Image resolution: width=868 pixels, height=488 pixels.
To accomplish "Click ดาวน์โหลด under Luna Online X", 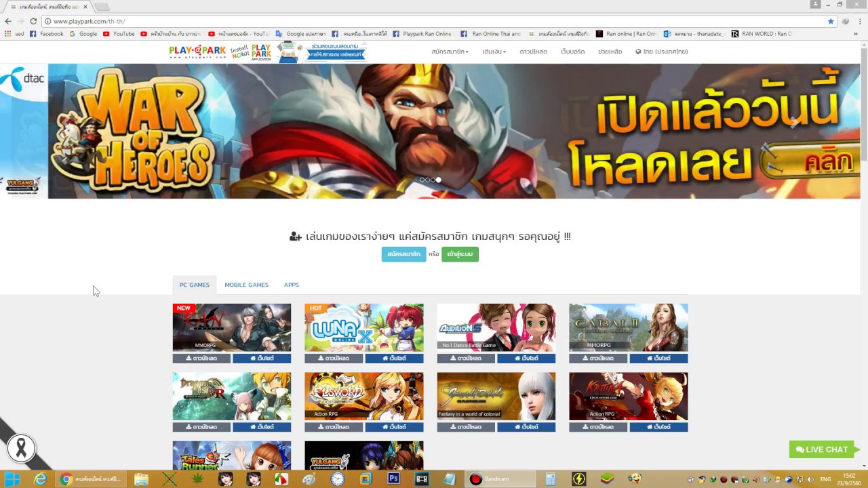I will (334, 359).
